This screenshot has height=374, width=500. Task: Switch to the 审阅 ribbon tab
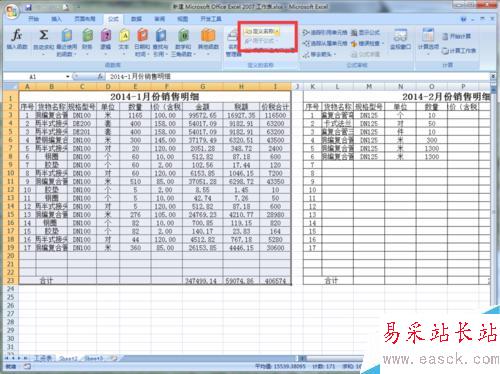pos(159,19)
